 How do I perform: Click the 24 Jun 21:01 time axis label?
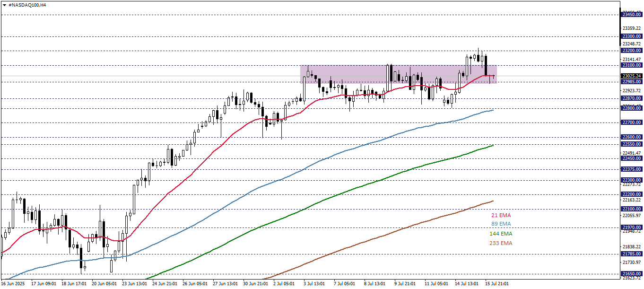(x=165, y=283)
